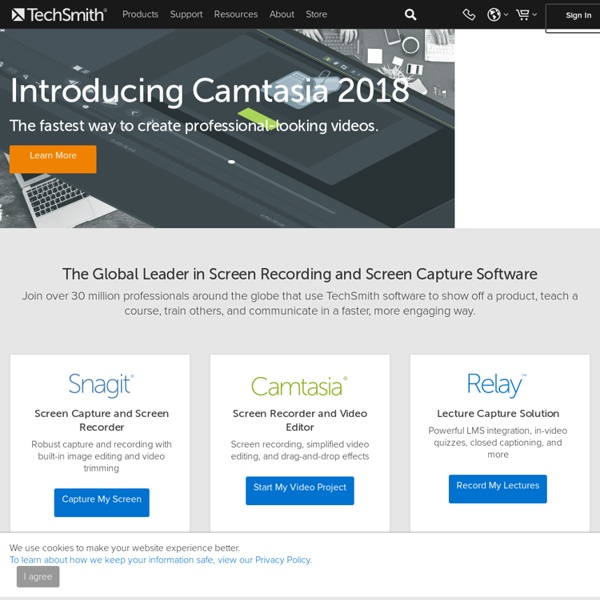Go to the Store menu item
This screenshot has width=600, height=600.
(316, 14)
